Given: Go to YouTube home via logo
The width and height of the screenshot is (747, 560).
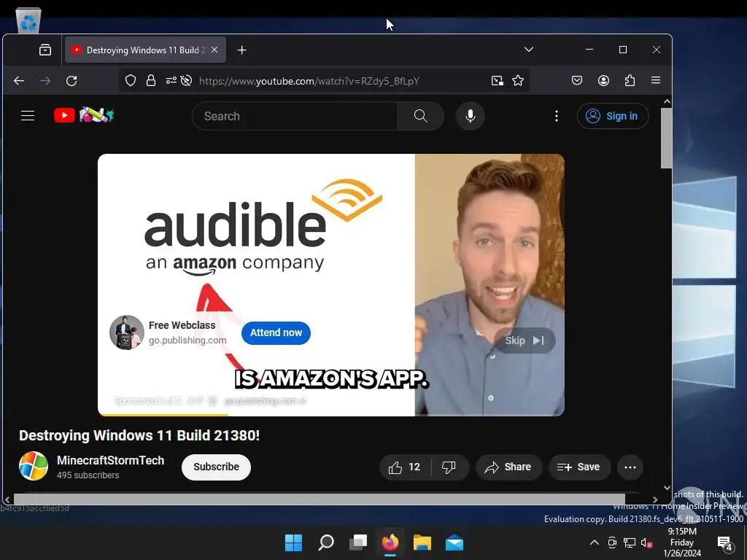Looking at the screenshot, I should (x=84, y=115).
